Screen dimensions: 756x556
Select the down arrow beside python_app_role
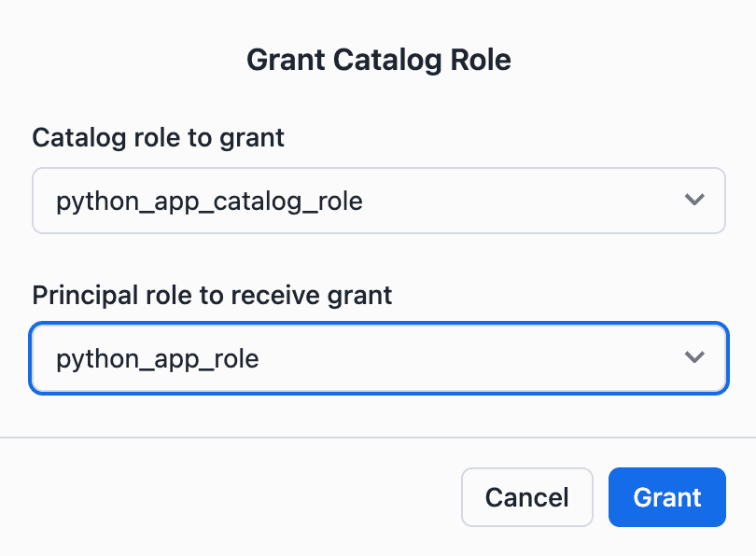coord(693,357)
